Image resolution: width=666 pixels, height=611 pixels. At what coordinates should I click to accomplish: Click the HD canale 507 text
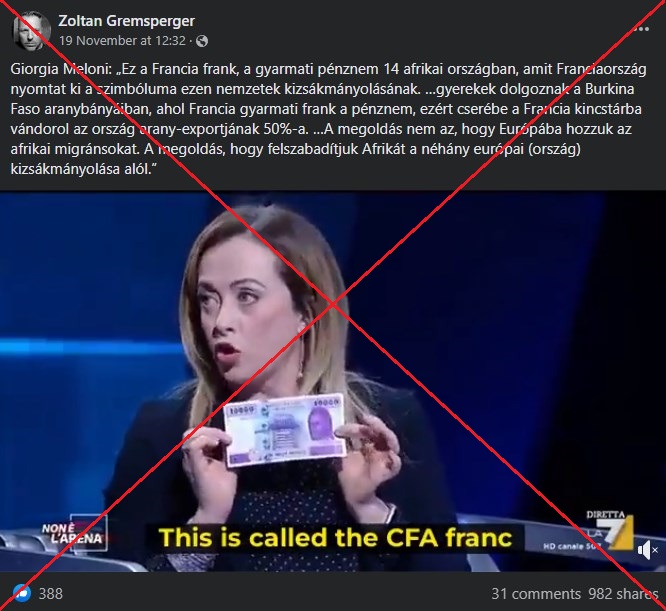(x=573, y=546)
